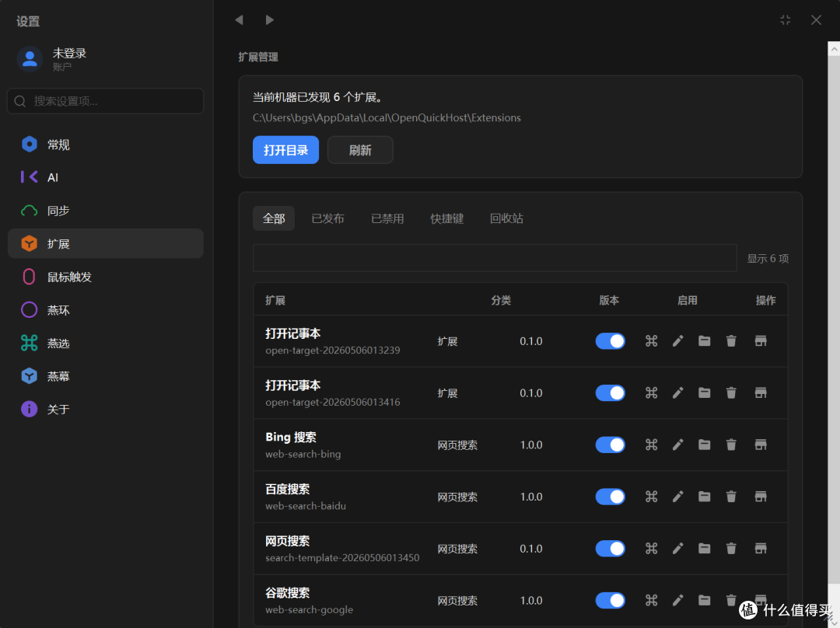Viewport: 840px width, 628px height.
Task: Delete the Bing 搜索 extension
Action: [730, 445]
